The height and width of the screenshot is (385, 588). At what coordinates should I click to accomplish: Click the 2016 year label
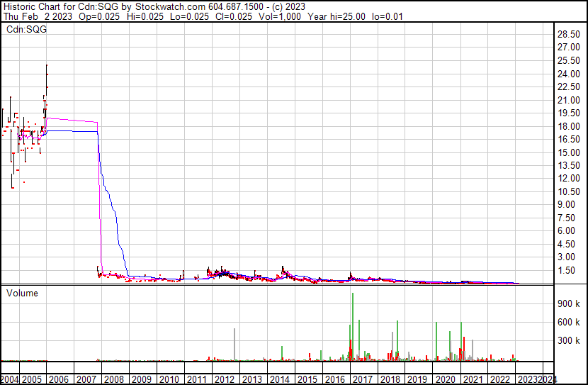tap(335, 379)
